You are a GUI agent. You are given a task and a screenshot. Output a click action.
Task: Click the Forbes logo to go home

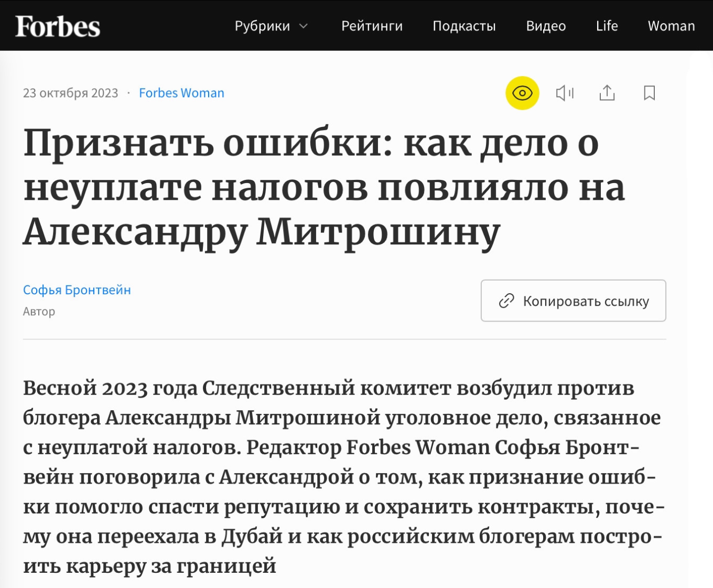tap(56, 25)
